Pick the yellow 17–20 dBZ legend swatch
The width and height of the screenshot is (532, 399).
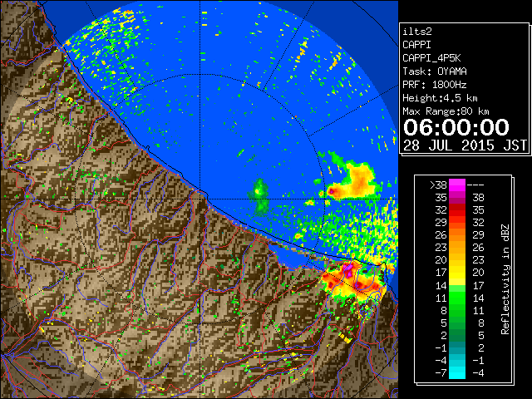coord(457,273)
